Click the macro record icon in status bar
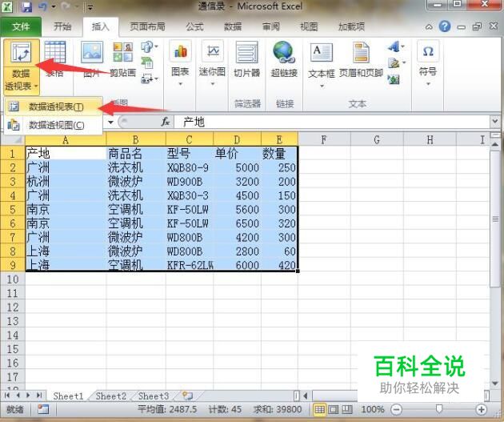 [x=43, y=409]
